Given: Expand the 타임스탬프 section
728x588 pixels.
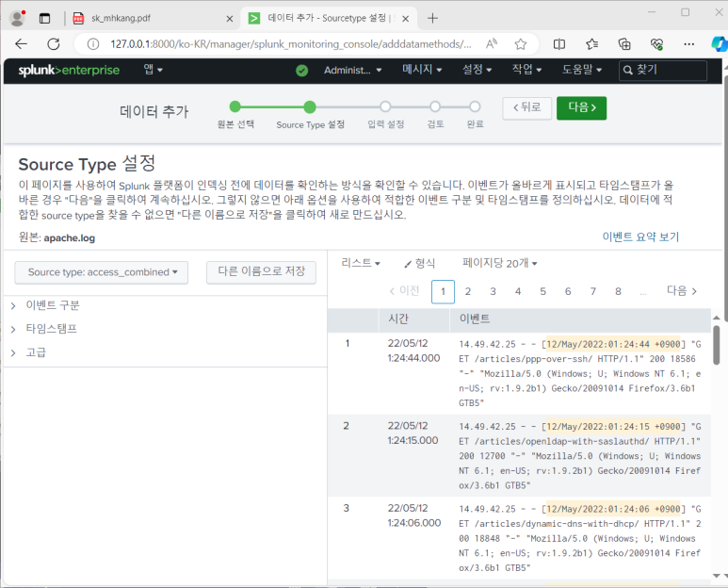Looking at the screenshot, I should coord(44,329).
